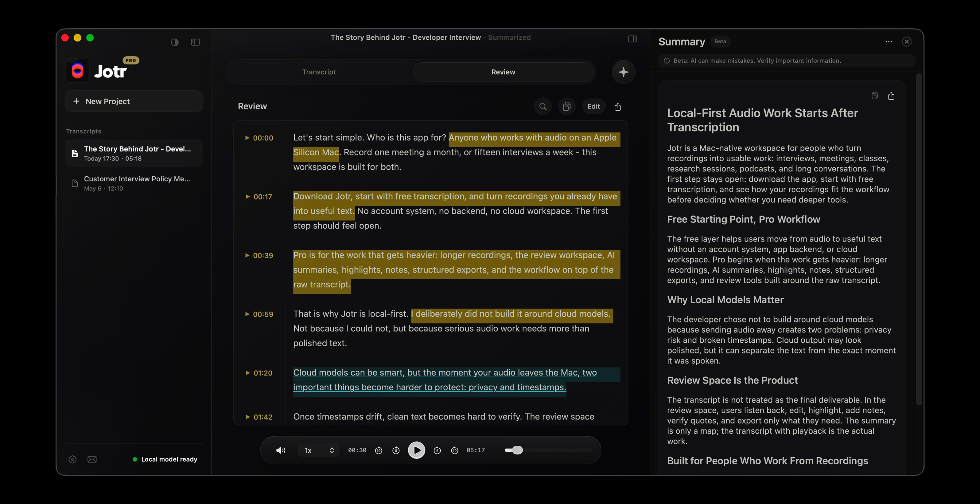Mute audio with the speaker icon
This screenshot has width=980, height=504.
[281, 450]
